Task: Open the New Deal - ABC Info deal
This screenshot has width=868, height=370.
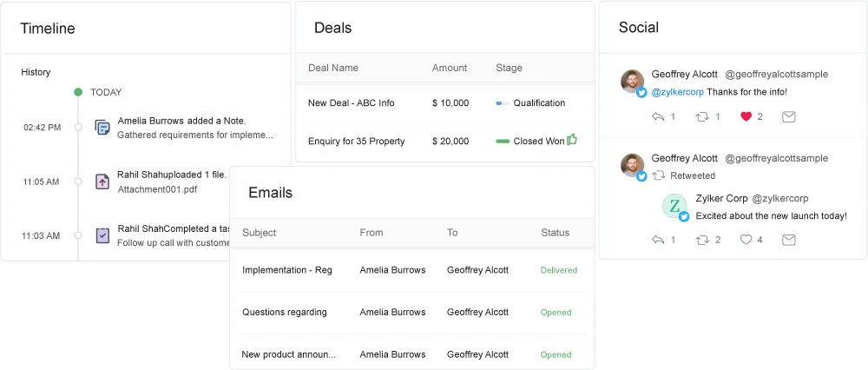Action: pyautogui.click(x=351, y=102)
